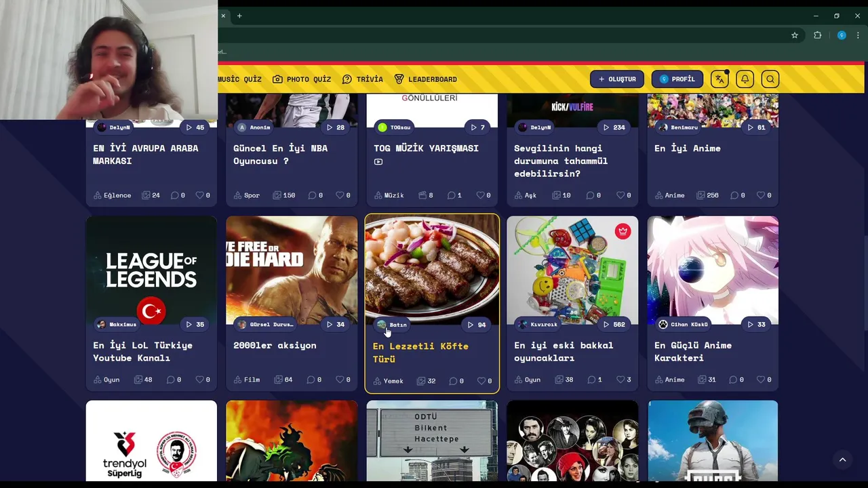Open 'En Güçlü Anime Karakteri' title

pos(693,351)
